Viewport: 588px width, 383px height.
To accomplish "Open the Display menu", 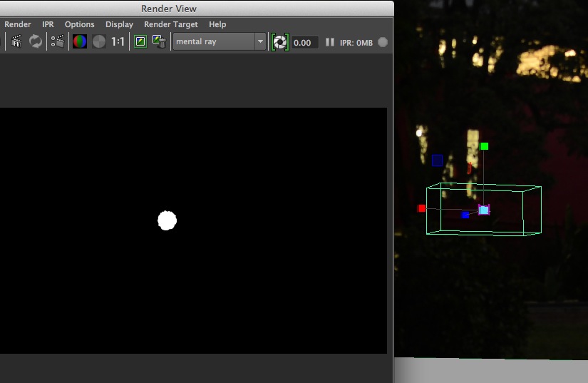I will 119,24.
